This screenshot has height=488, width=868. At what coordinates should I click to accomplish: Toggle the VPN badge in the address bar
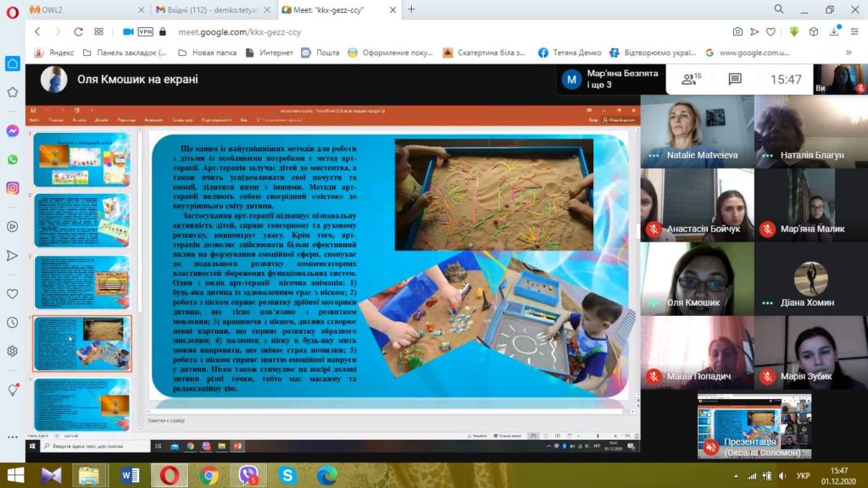tap(145, 31)
